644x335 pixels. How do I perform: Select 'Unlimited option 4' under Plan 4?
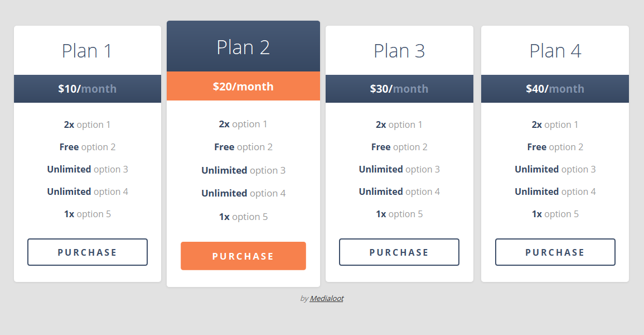coord(555,191)
